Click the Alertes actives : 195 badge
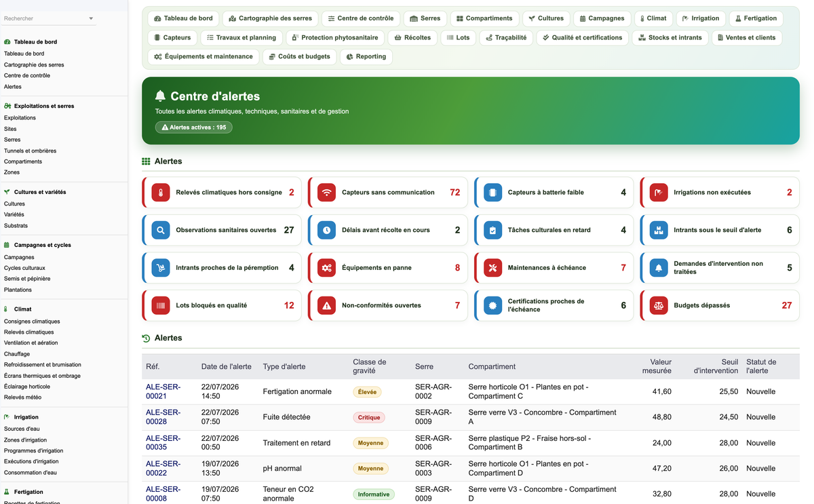The image size is (814, 504). [x=194, y=127]
